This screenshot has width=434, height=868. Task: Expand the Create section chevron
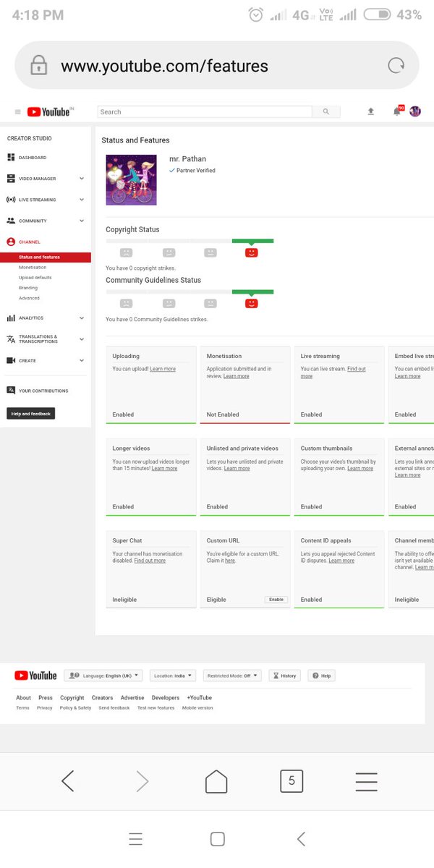tap(82, 360)
